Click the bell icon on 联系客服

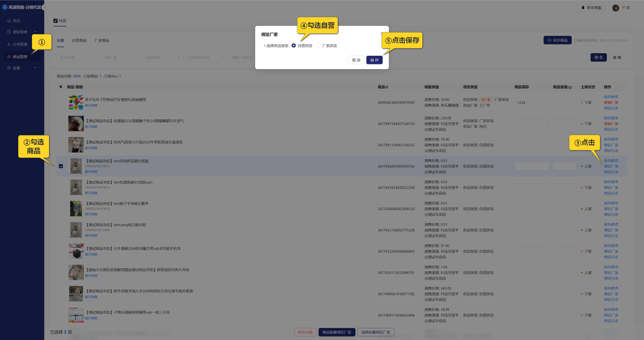[x=583, y=8]
